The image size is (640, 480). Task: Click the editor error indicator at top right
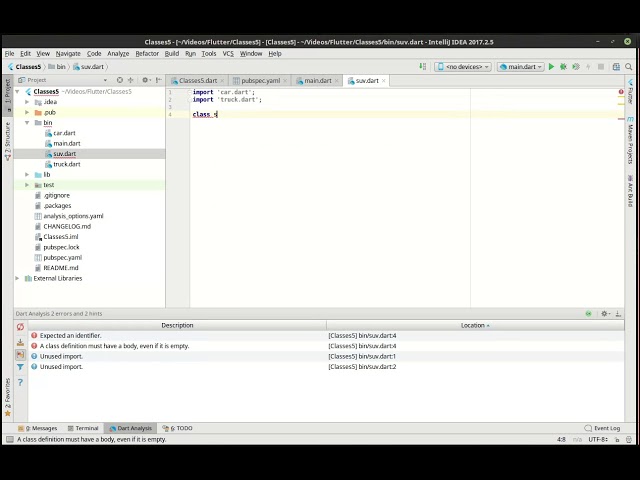coord(621,92)
